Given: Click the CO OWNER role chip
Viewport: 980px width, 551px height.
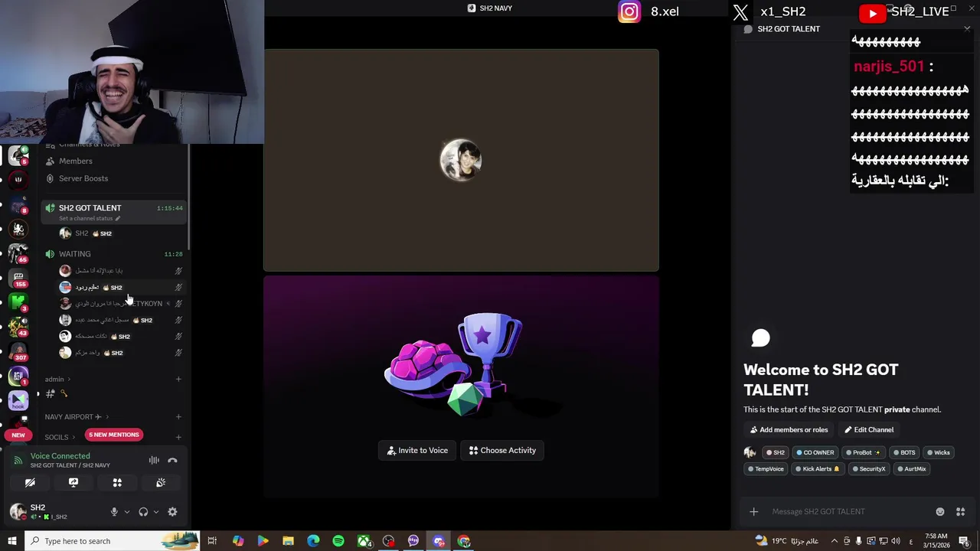Looking at the screenshot, I should [814, 452].
